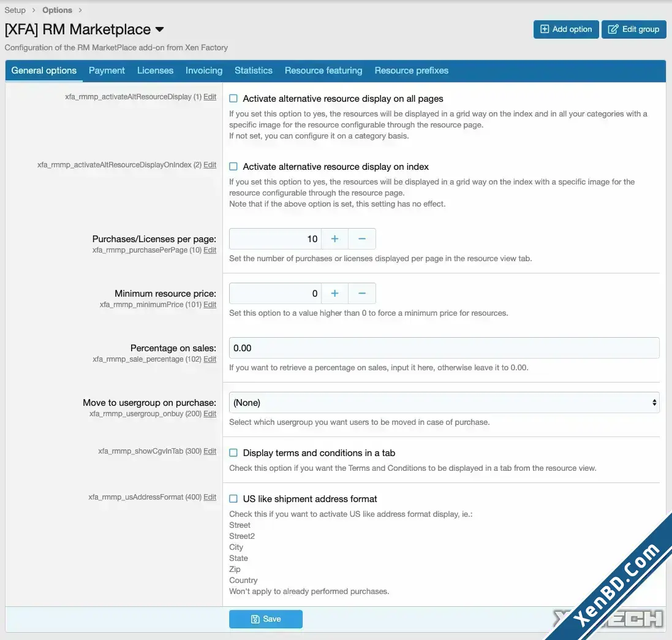Click the floppy disk icon on Save
Viewport: 672px width, 640px height.
point(255,619)
